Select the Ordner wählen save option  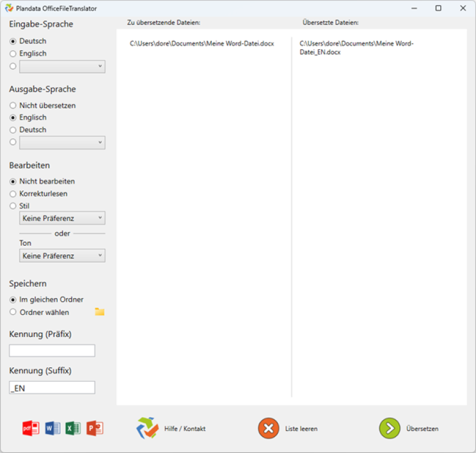13,313
